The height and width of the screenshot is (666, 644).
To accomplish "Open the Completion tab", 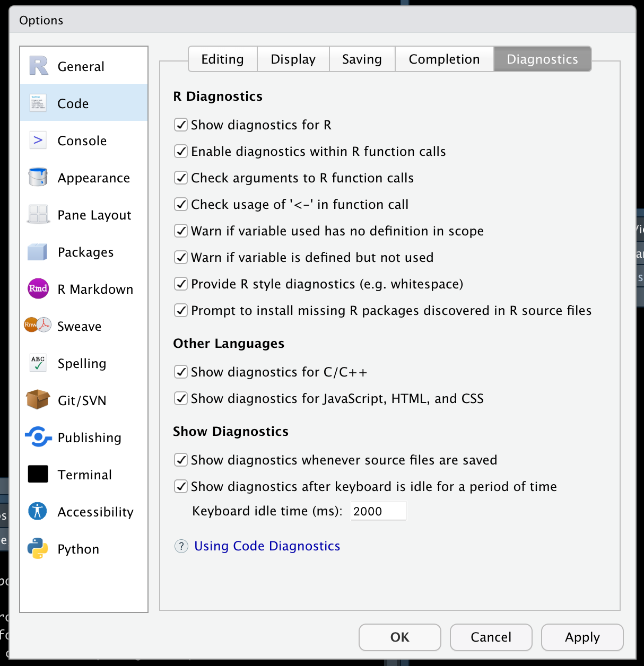I will click(444, 59).
